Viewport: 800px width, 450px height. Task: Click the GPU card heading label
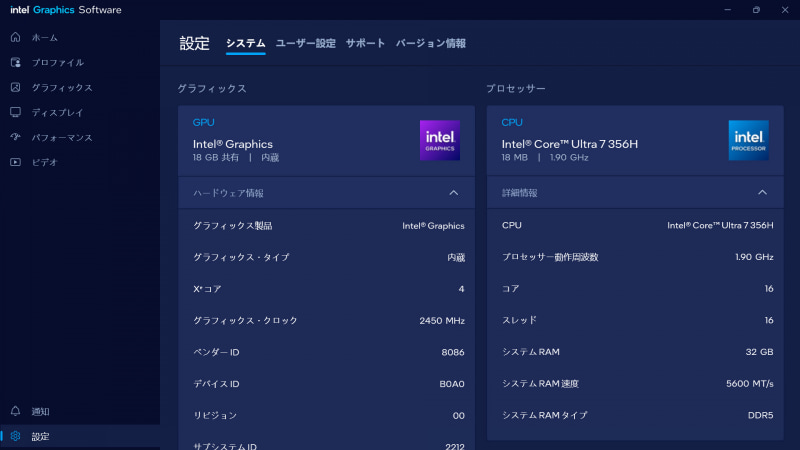(x=204, y=122)
